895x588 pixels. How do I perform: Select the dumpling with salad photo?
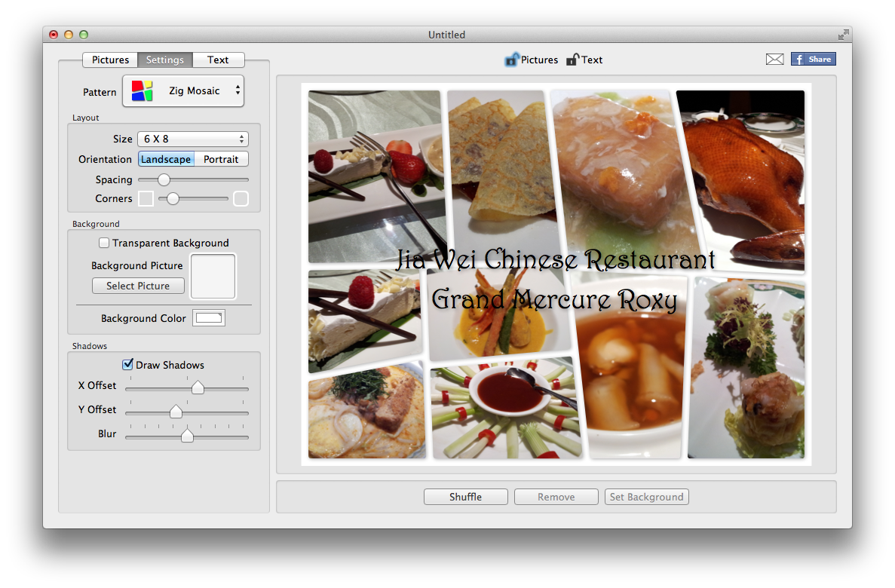click(x=746, y=368)
